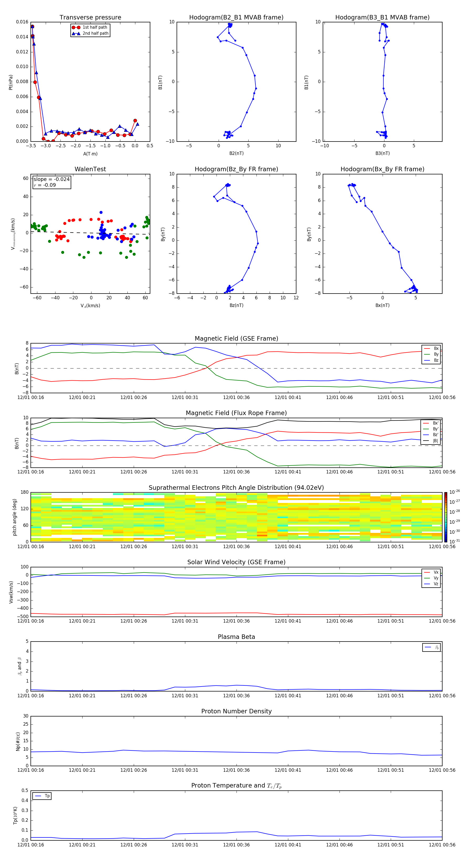Click the Vx legend entry in solar wind plot
Viewport: 473px width, 868px height.
click(x=431, y=572)
